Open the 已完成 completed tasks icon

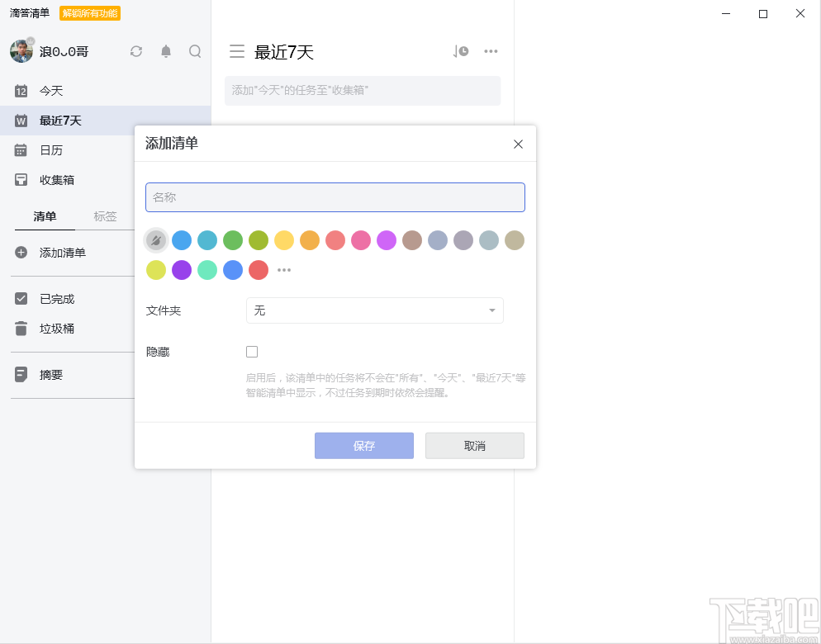click(x=21, y=299)
